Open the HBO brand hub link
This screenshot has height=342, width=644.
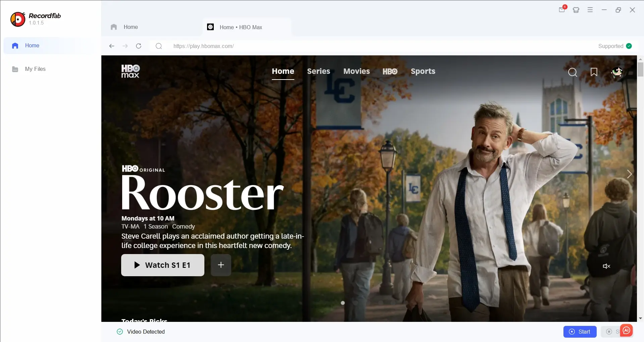pyautogui.click(x=390, y=71)
